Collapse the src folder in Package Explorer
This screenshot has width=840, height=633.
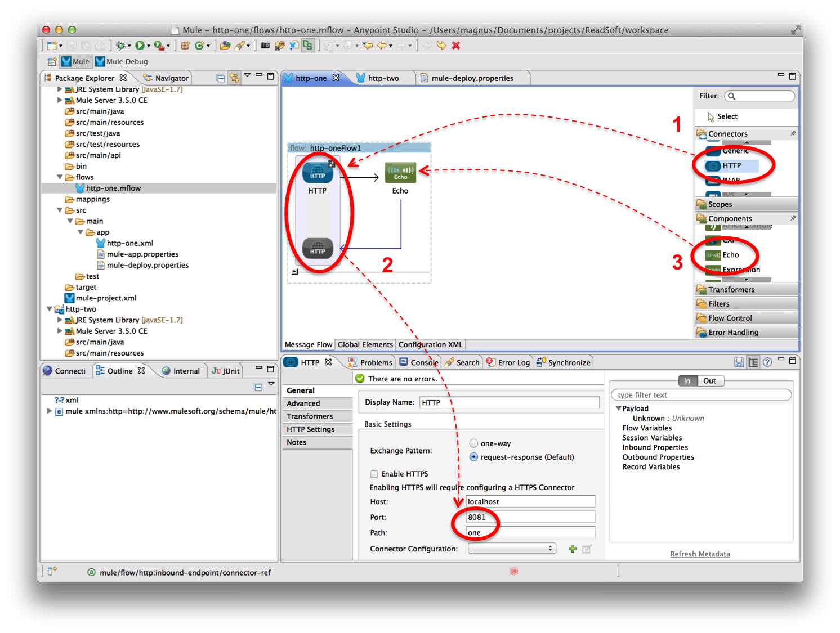pos(60,210)
